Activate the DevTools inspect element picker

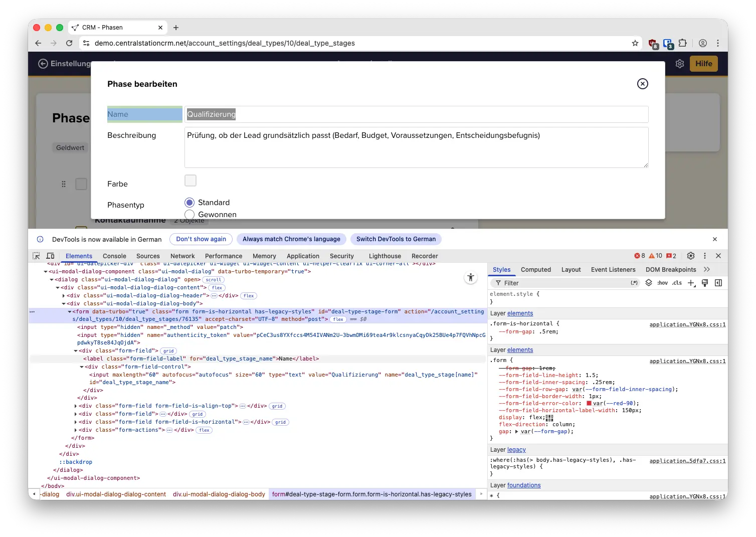pos(36,256)
